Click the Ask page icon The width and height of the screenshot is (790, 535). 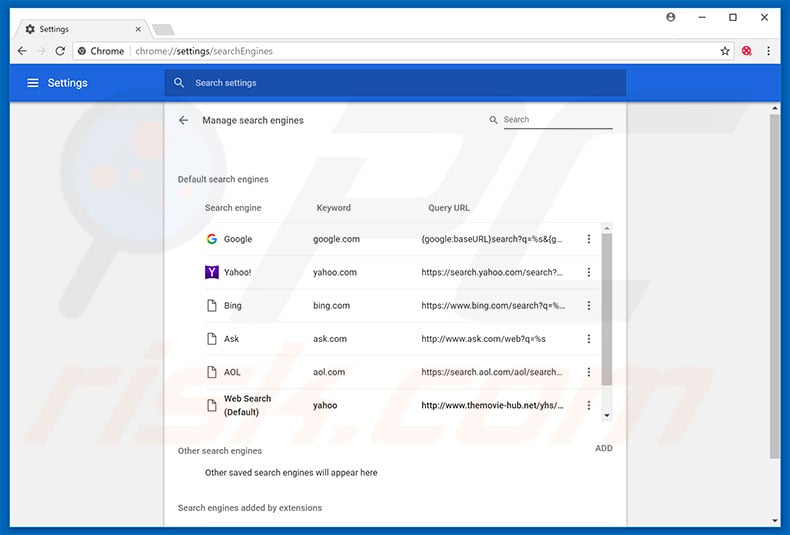coord(212,339)
